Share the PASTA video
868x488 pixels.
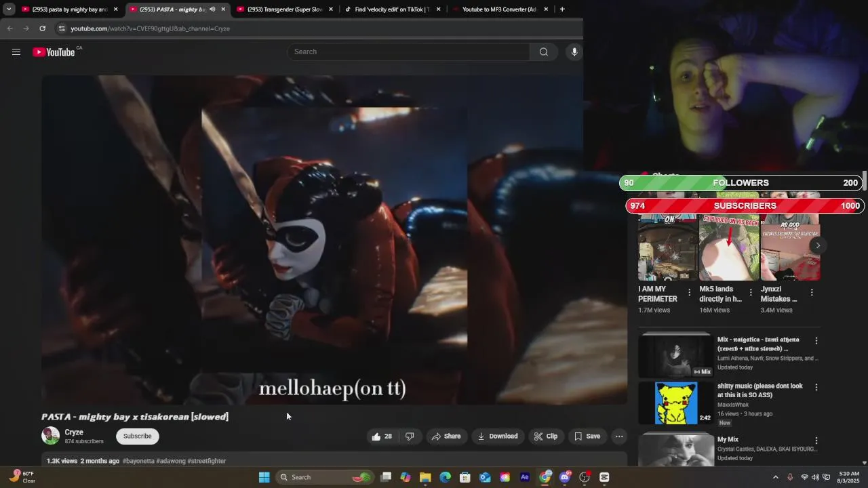tap(446, 436)
